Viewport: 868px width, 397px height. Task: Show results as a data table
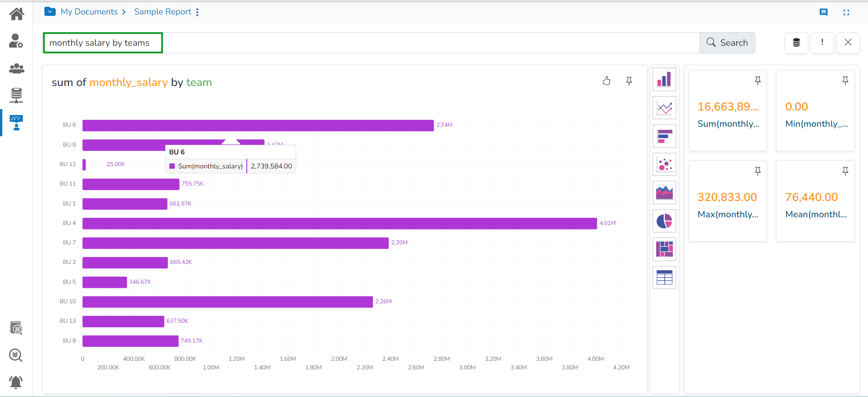point(664,277)
